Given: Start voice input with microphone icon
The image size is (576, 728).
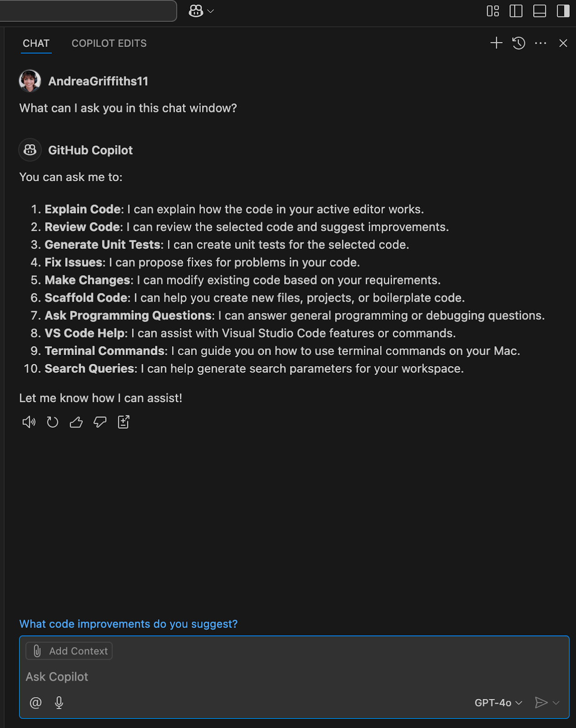Looking at the screenshot, I should tap(59, 703).
